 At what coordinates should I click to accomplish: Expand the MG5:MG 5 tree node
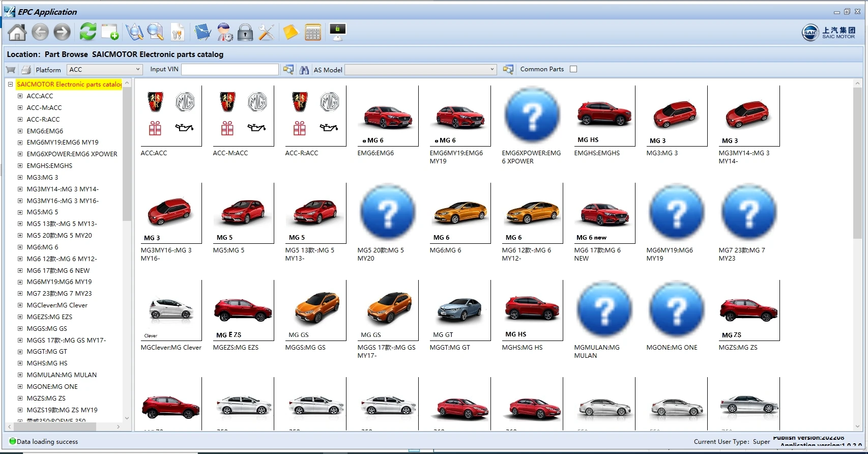20,212
